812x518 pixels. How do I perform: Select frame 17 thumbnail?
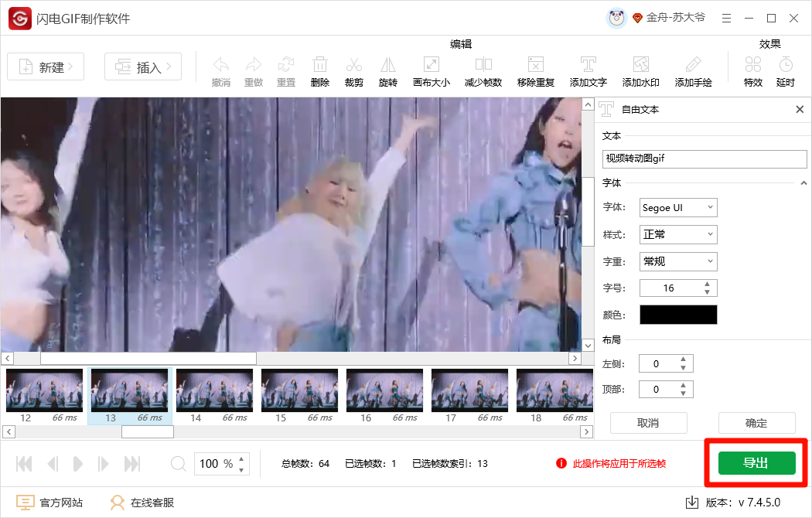click(x=469, y=396)
